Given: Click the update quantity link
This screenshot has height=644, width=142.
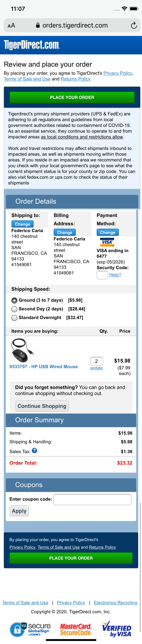Looking at the screenshot, I should tap(96, 368).
